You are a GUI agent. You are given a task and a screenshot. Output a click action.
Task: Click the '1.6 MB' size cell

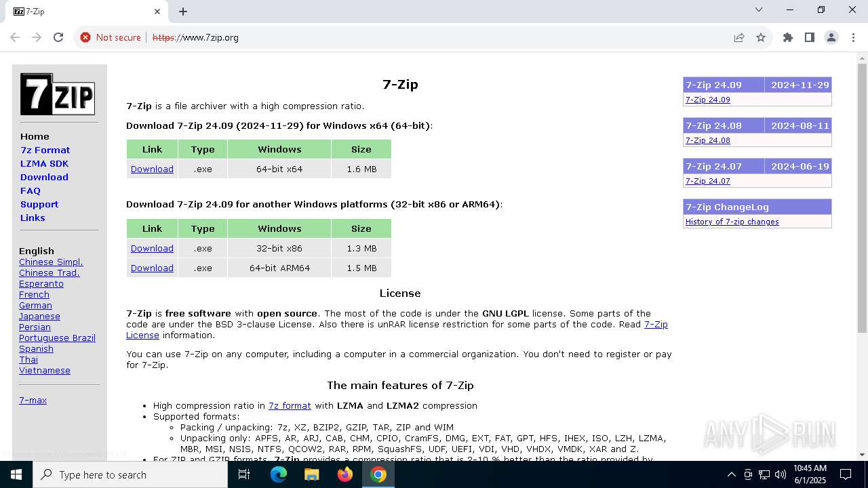click(x=361, y=169)
